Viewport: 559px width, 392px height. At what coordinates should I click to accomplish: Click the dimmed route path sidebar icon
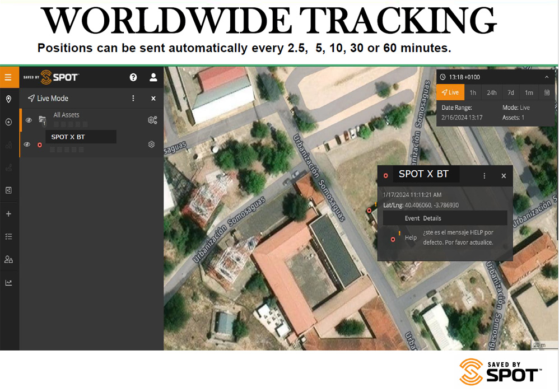click(8, 167)
